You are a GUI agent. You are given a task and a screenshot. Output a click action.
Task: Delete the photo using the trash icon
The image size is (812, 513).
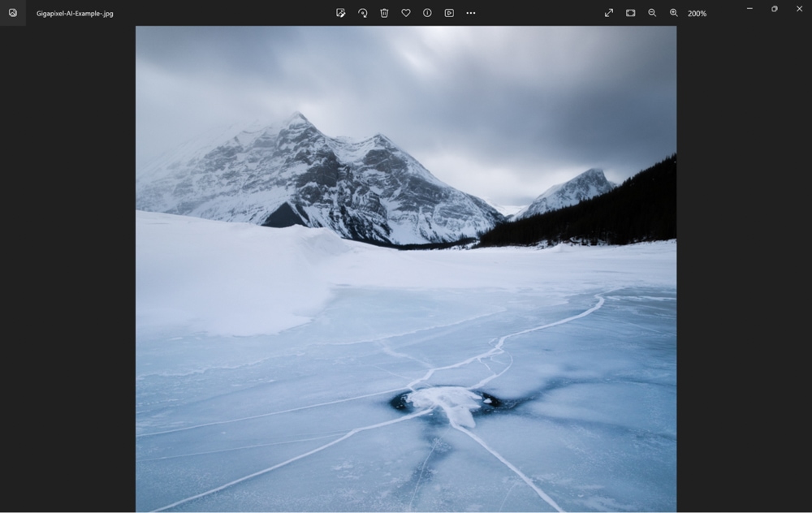click(x=384, y=13)
